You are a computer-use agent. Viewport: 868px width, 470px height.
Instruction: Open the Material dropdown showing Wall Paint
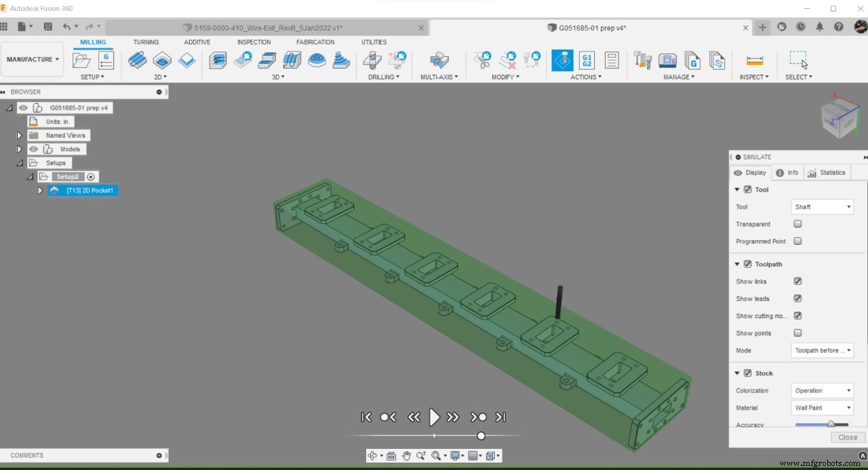pos(822,408)
